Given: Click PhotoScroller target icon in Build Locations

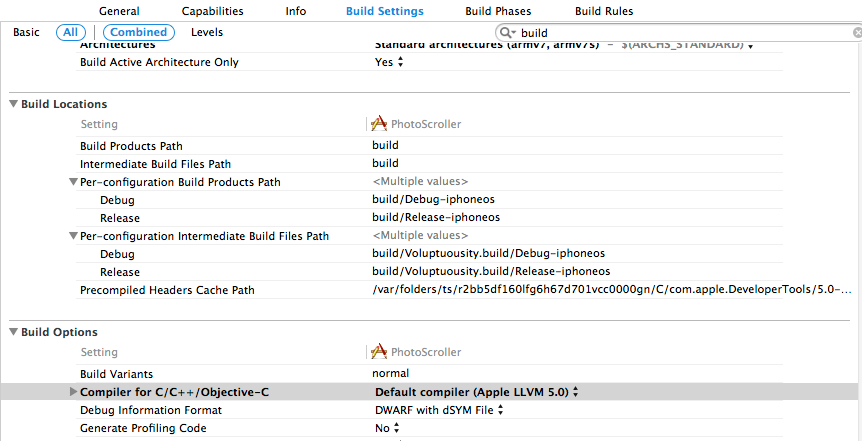Looking at the screenshot, I should [x=379, y=124].
